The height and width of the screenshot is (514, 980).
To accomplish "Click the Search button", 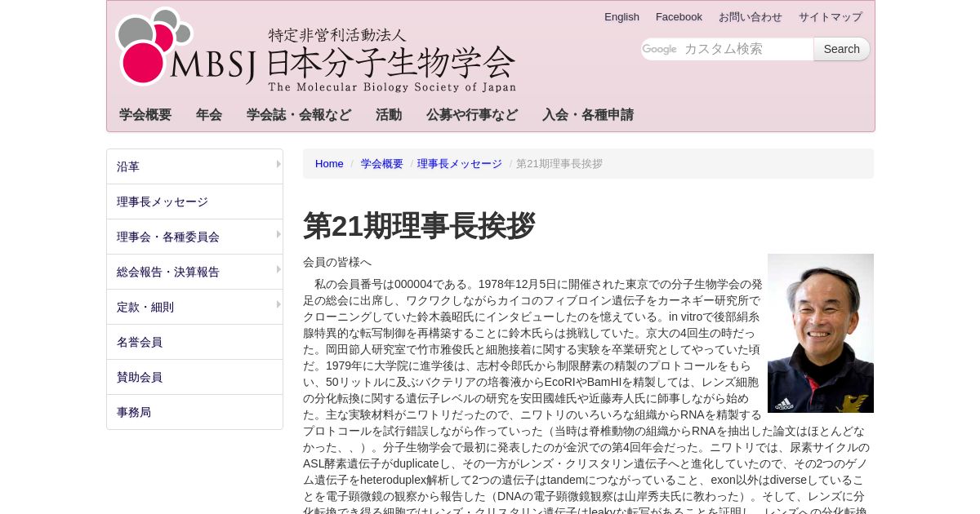I will (x=841, y=49).
